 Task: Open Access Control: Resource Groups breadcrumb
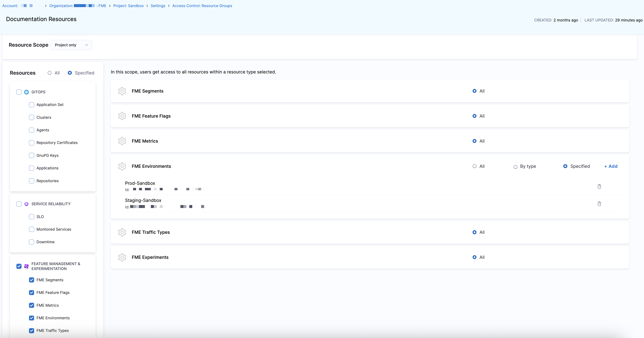[x=202, y=6]
